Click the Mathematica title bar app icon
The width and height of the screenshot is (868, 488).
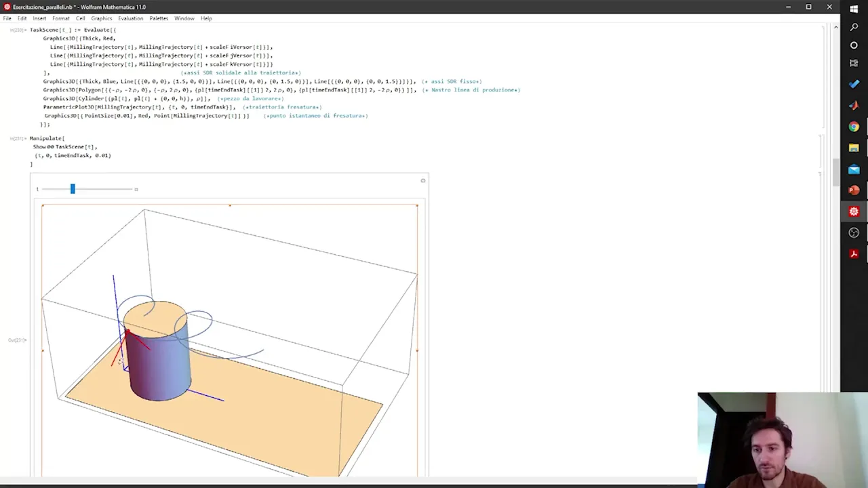[7, 7]
